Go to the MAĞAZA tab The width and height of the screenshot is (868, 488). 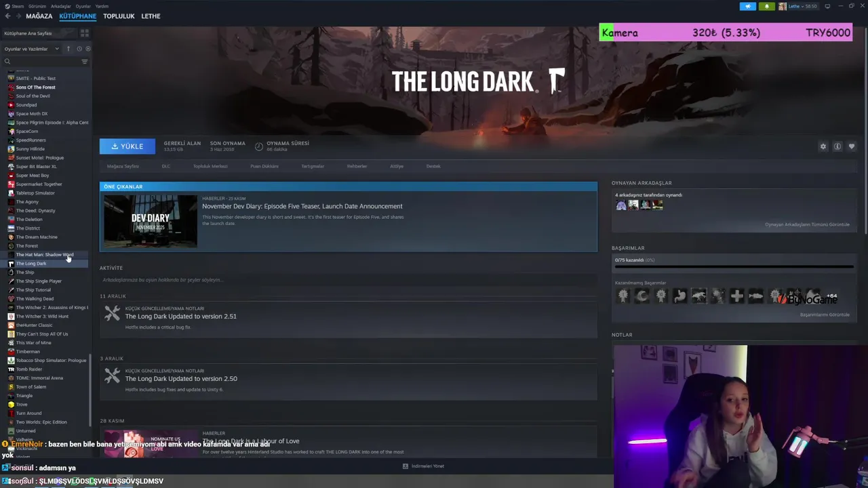[x=39, y=16]
